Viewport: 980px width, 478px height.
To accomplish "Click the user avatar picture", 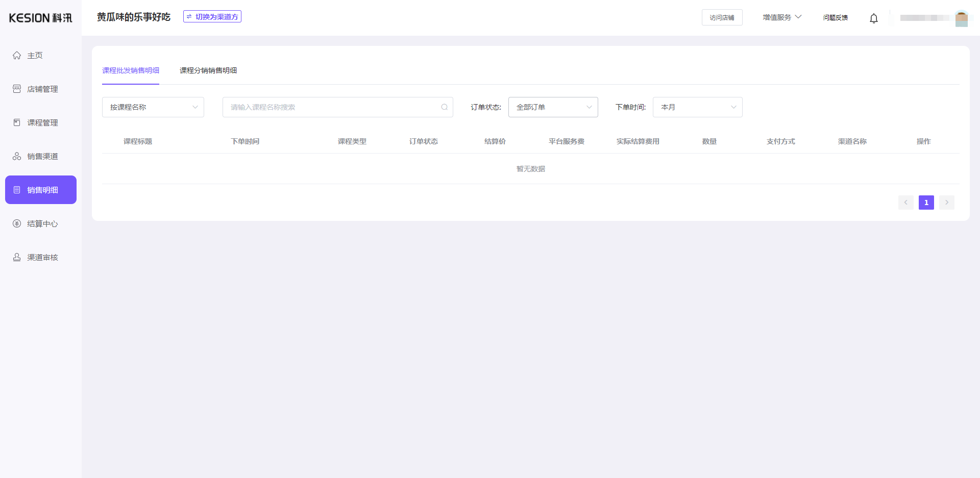I will tap(961, 18).
